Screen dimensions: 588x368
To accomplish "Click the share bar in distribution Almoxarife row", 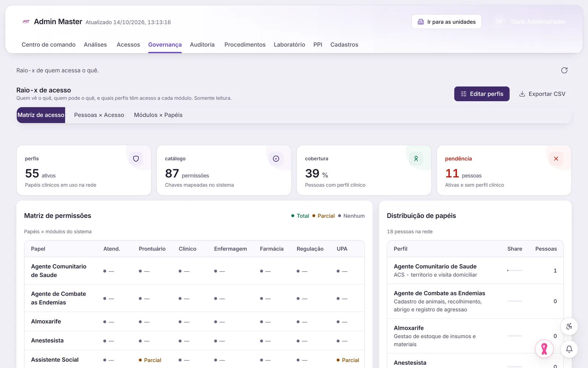I will (514, 336).
